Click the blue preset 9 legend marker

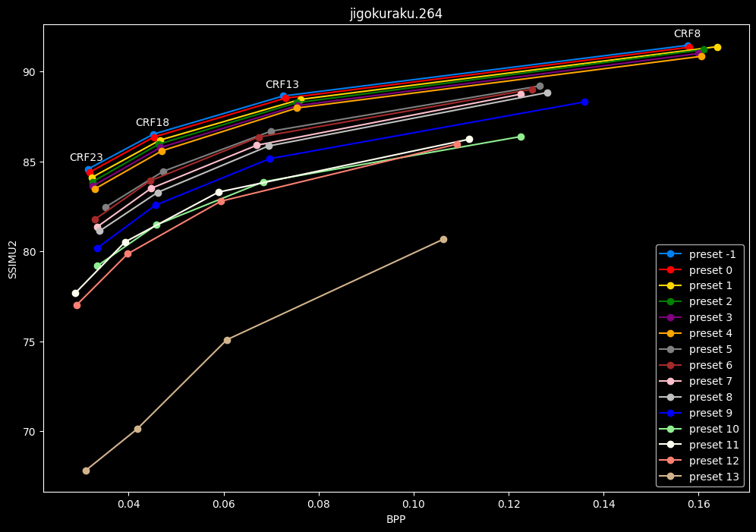670,413
